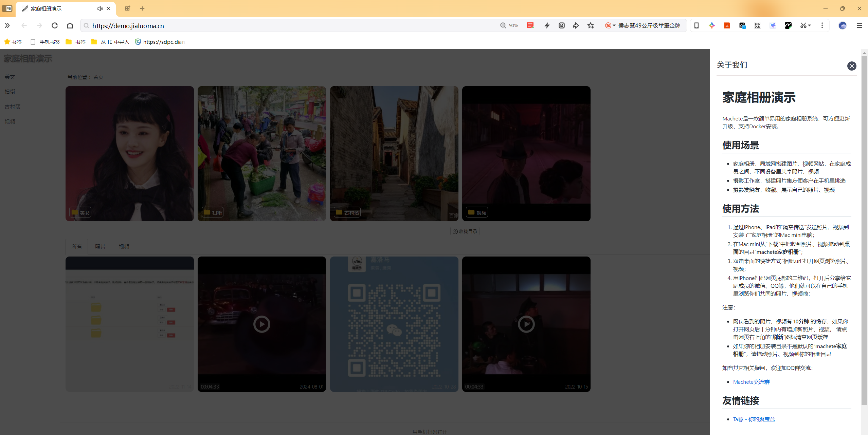
Task: Select 美女 in the left sidebar
Action: point(10,77)
